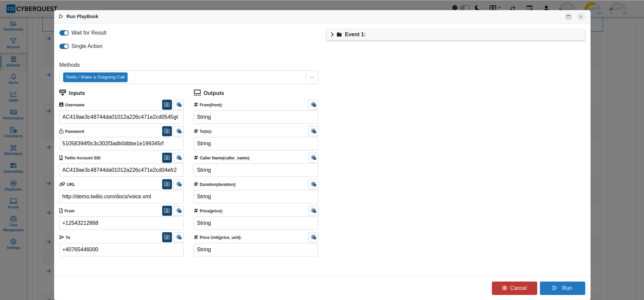644x300 pixels.
Task: Click hand pointer icon on the From input row
Action: 179,211
